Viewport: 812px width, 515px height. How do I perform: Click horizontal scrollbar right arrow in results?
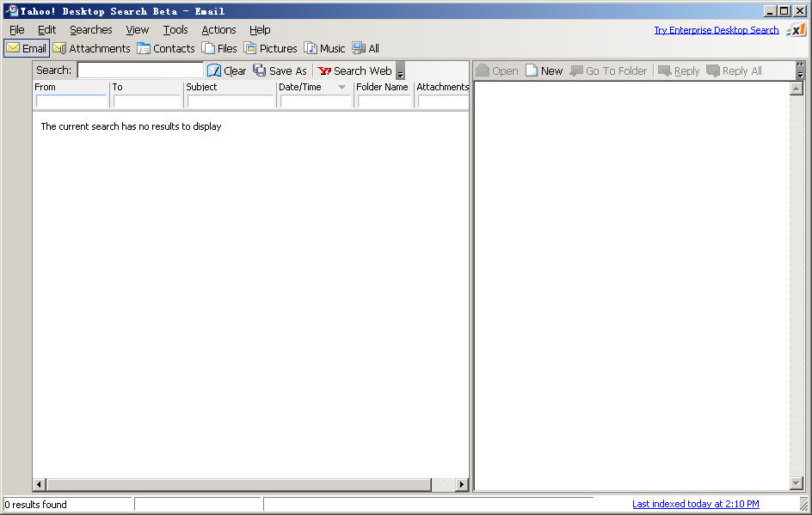462,484
